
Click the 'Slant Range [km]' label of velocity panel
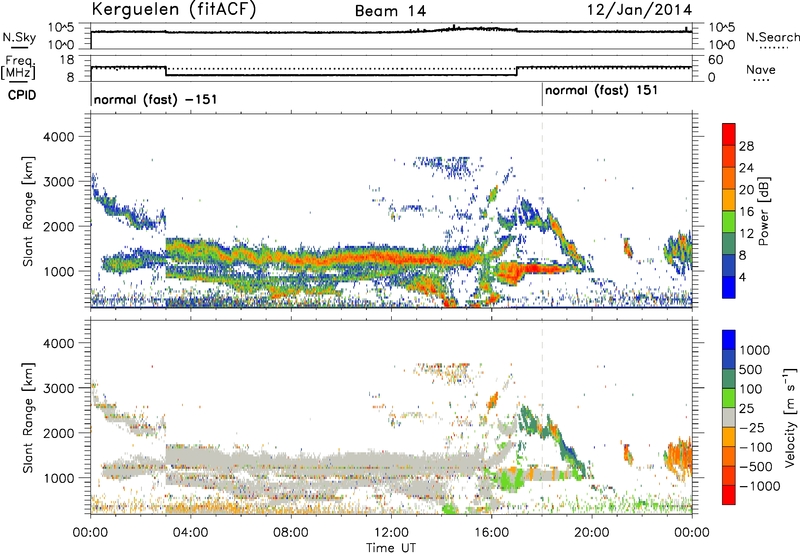[x=28, y=418]
